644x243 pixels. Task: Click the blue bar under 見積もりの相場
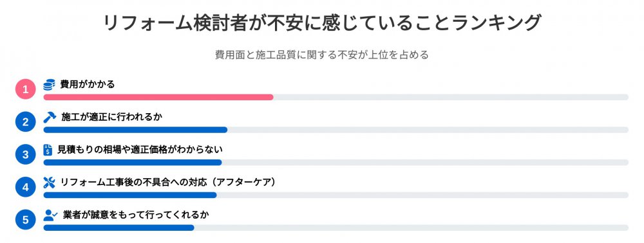[x=133, y=163]
